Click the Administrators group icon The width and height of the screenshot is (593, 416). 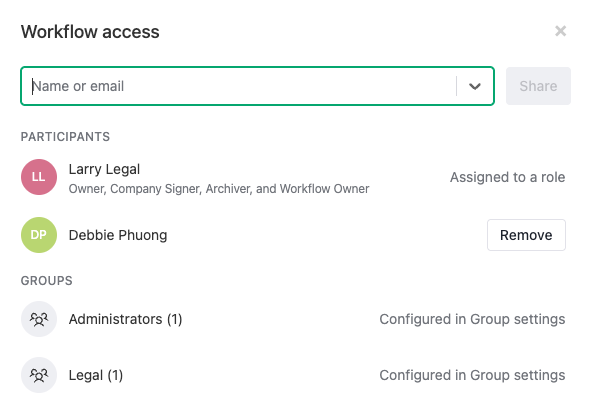point(39,319)
